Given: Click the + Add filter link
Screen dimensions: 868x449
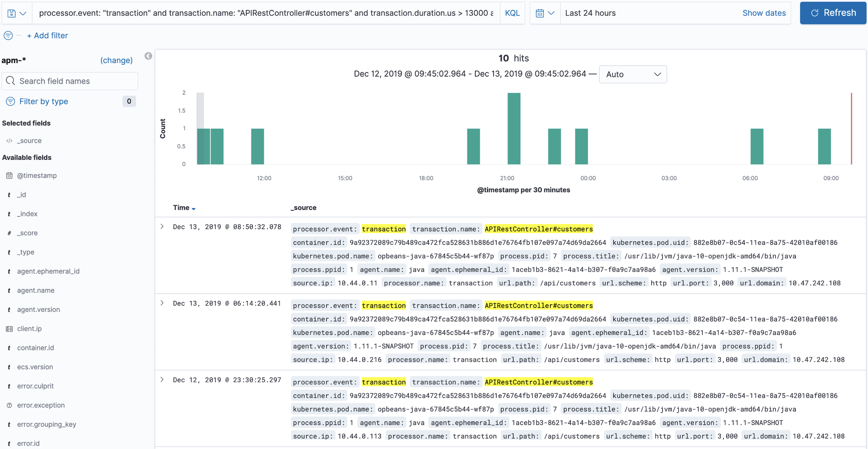Looking at the screenshot, I should 47,35.
